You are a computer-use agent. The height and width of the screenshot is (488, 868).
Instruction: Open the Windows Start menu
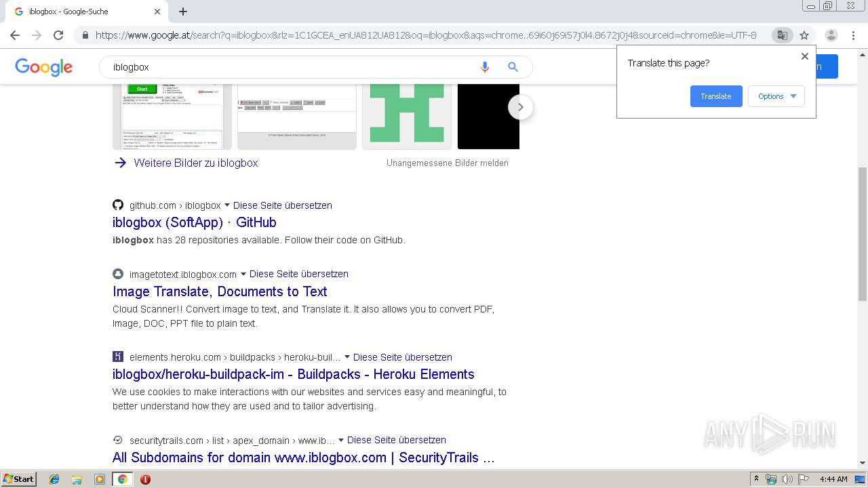[x=18, y=479]
